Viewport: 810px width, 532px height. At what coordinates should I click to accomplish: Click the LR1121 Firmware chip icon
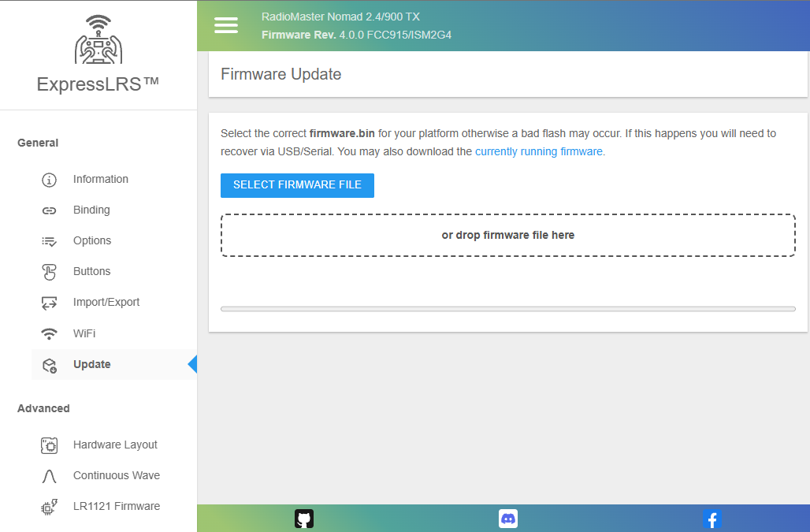coord(49,507)
